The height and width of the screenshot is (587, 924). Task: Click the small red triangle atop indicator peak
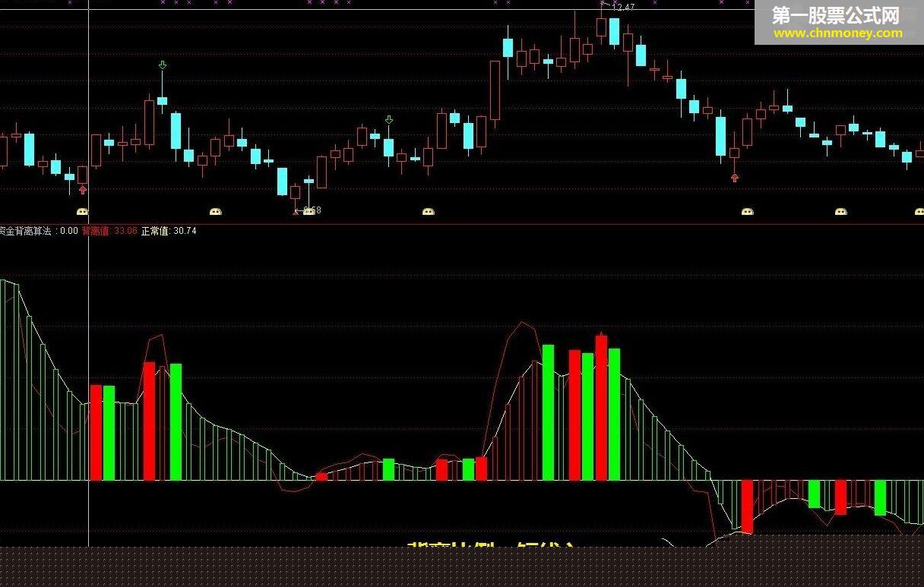pyautogui.click(x=601, y=333)
